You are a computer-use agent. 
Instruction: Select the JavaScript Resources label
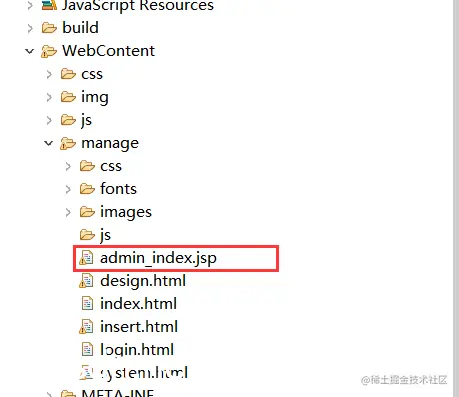pos(138,5)
